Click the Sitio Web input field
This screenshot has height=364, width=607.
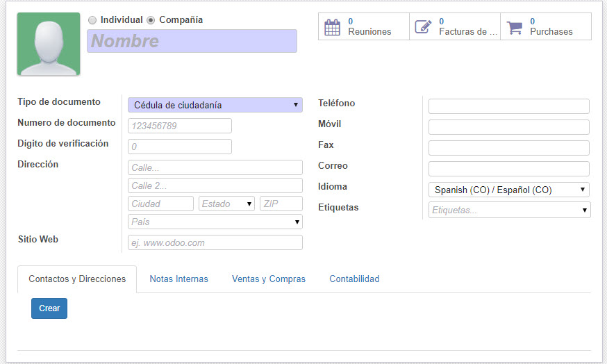(215, 242)
